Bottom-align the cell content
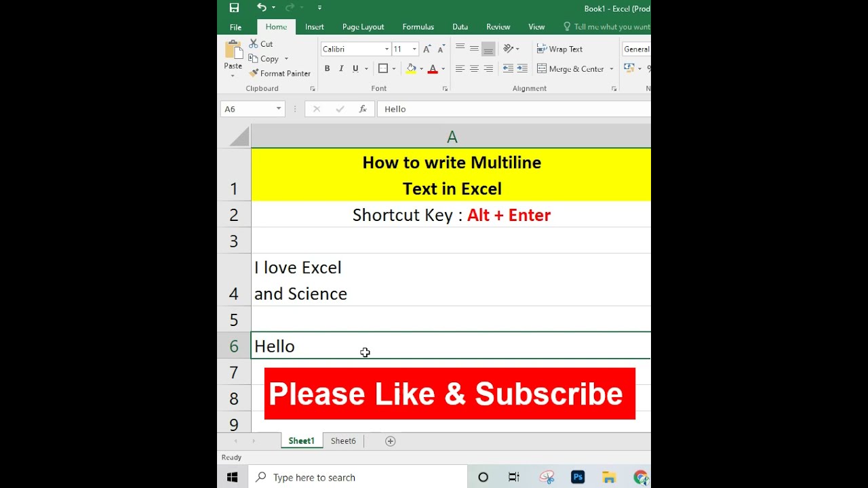Viewport: 868px width, 488px height. pos(488,48)
